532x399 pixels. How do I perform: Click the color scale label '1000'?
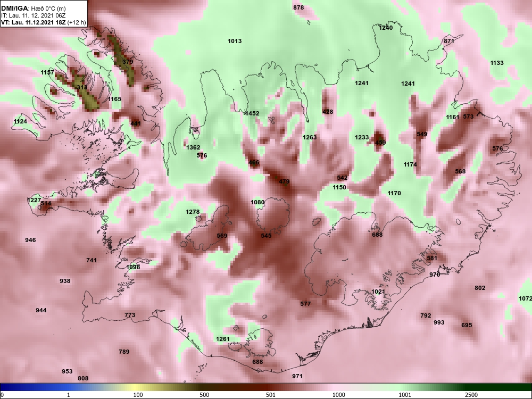coord(338,395)
